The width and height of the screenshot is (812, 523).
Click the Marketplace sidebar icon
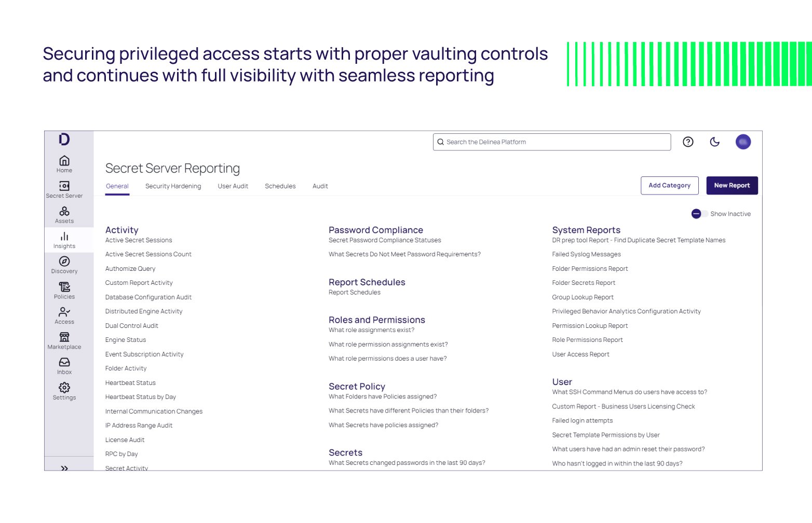tap(64, 340)
